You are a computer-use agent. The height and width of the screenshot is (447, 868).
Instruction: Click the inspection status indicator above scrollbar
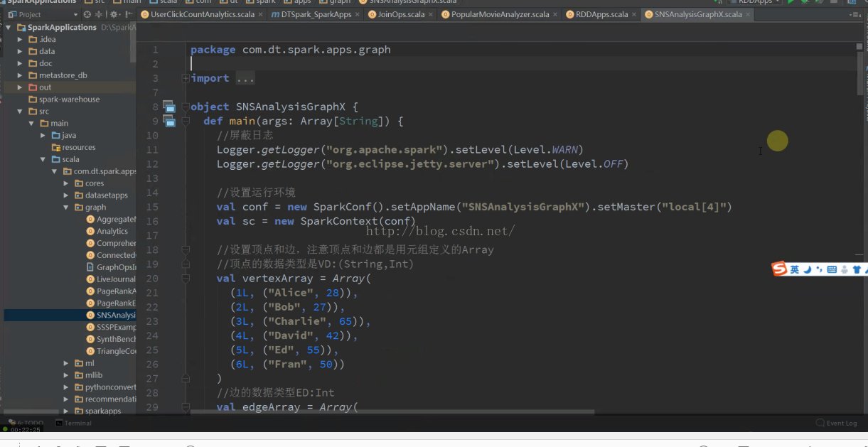860,47
